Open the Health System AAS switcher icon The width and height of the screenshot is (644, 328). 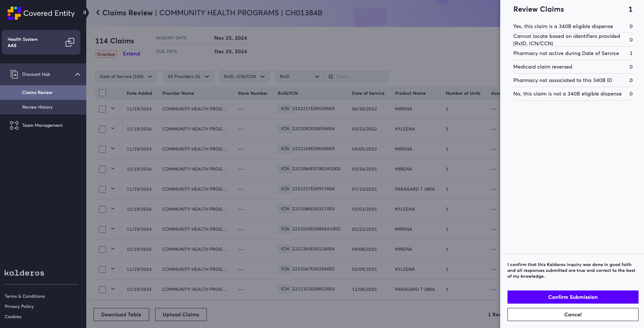[70, 42]
